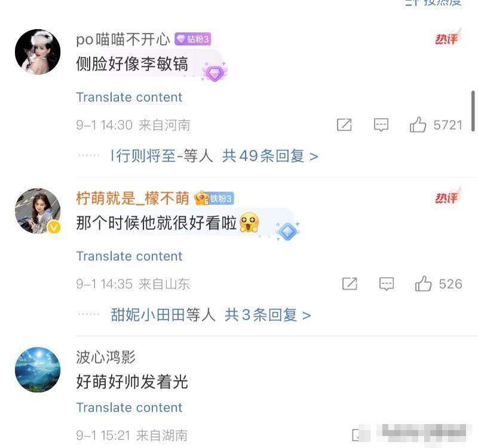Translate the comment 那个时候他就很好看啦
The image size is (478, 448).
pos(129,256)
